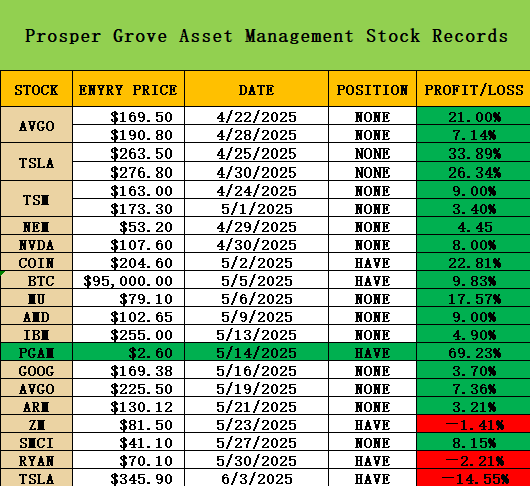Select the ARM stock cell
This screenshot has height=486, width=530.
(36, 406)
